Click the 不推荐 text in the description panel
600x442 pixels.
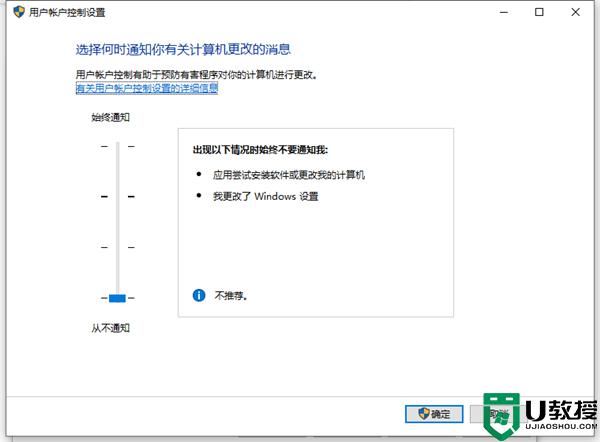(x=231, y=296)
